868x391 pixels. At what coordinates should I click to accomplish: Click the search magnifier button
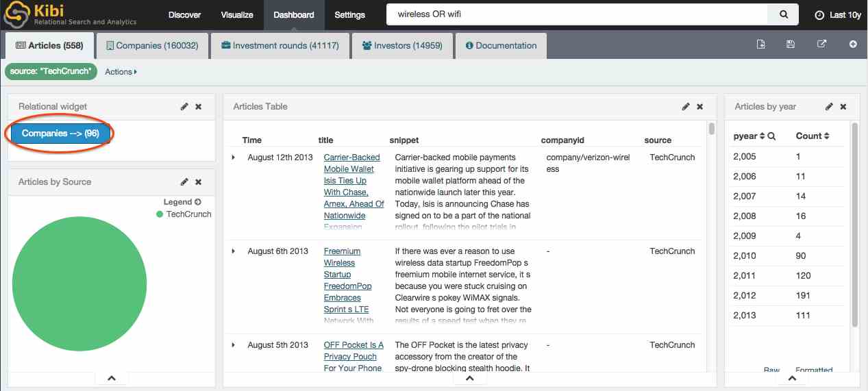(783, 14)
